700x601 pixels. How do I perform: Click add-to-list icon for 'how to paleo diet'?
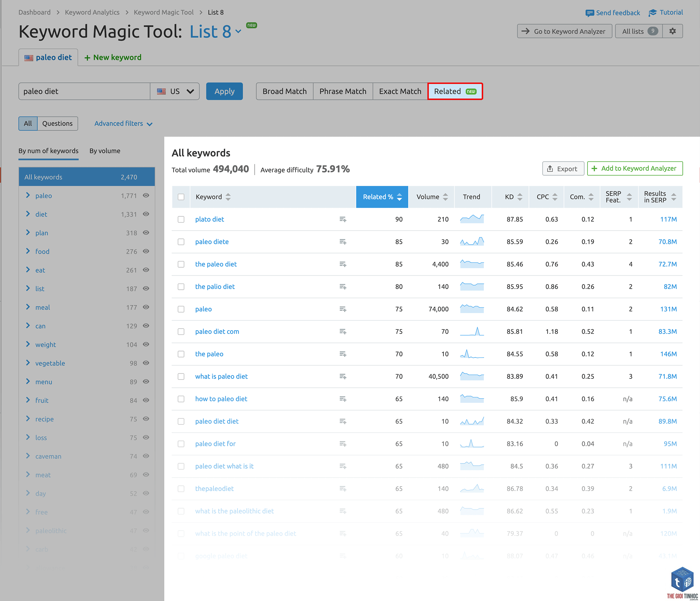tap(342, 399)
